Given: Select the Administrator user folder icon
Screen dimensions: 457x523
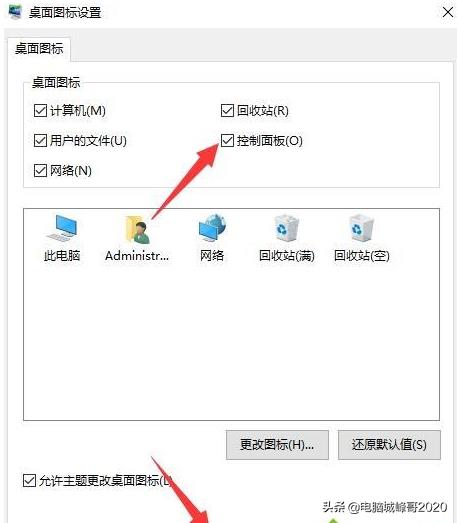Looking at the screenshot, I should click(x=137, y=228).
